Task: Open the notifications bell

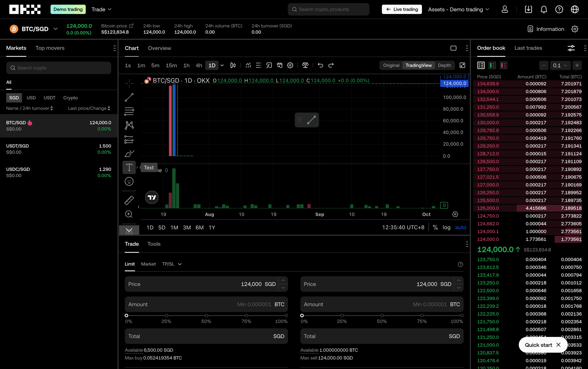Action: coord(544,9)
